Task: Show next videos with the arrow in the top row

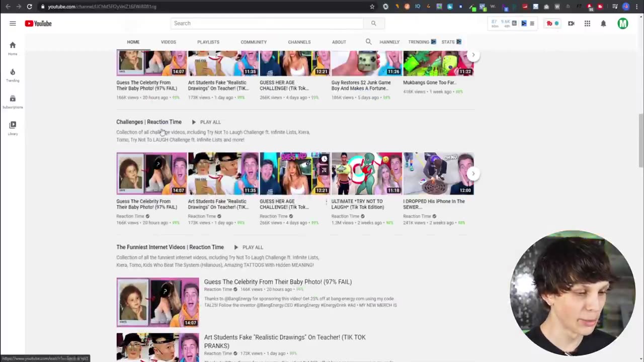Action: click(473, 55)
